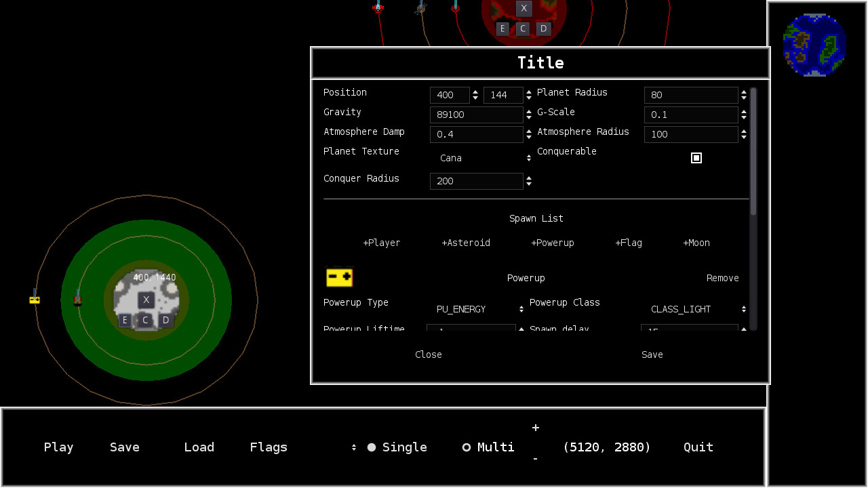The height and width of the screenshot is (488, 868).
Task: Increase Planet Radius with its up stepper arrow
Action: [x=743, y=91]
